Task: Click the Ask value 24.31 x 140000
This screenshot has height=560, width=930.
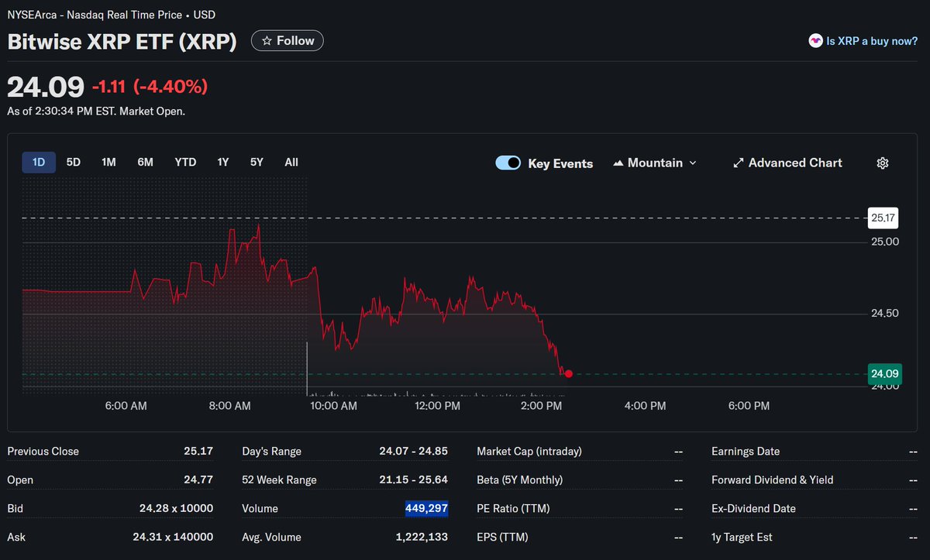Action: click(x=173, y=538)
